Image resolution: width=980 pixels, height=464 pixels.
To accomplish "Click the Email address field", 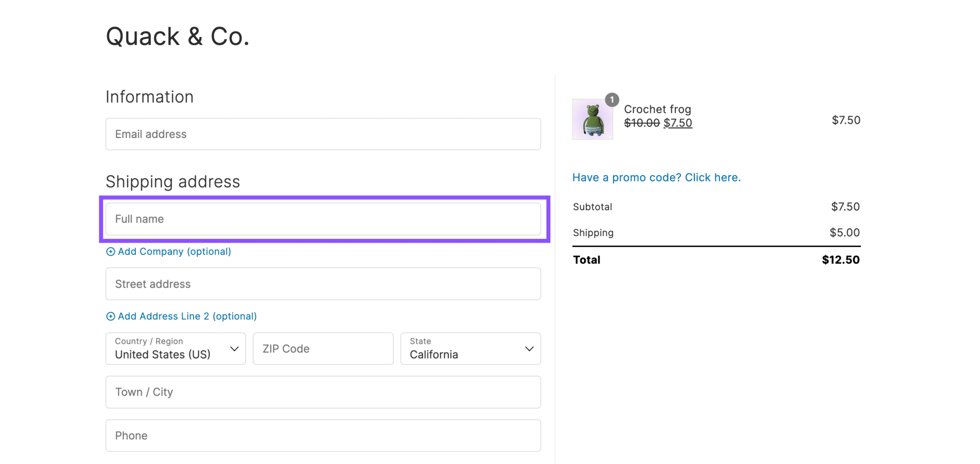I will (x=323, y=134).
